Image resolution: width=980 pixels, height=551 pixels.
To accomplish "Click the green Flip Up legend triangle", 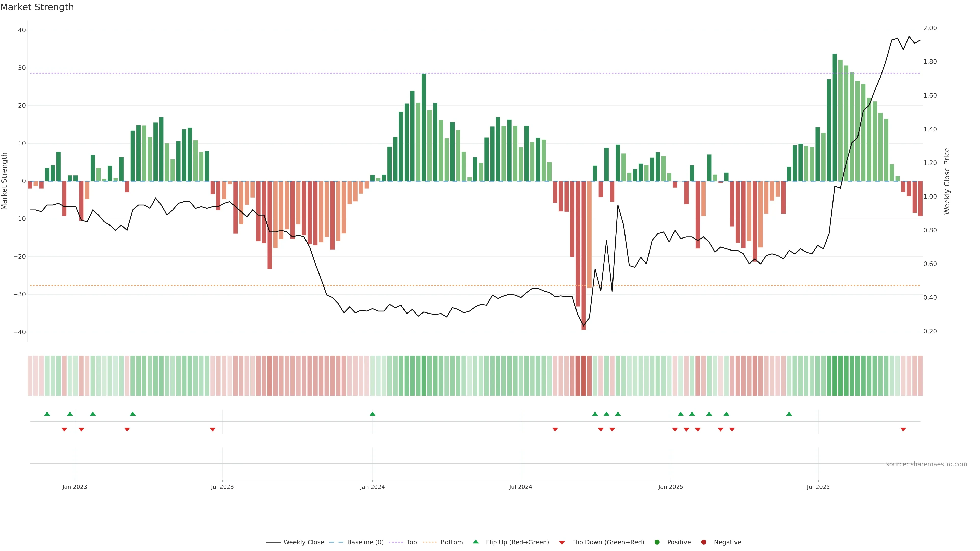I will (x=475, y=542).
